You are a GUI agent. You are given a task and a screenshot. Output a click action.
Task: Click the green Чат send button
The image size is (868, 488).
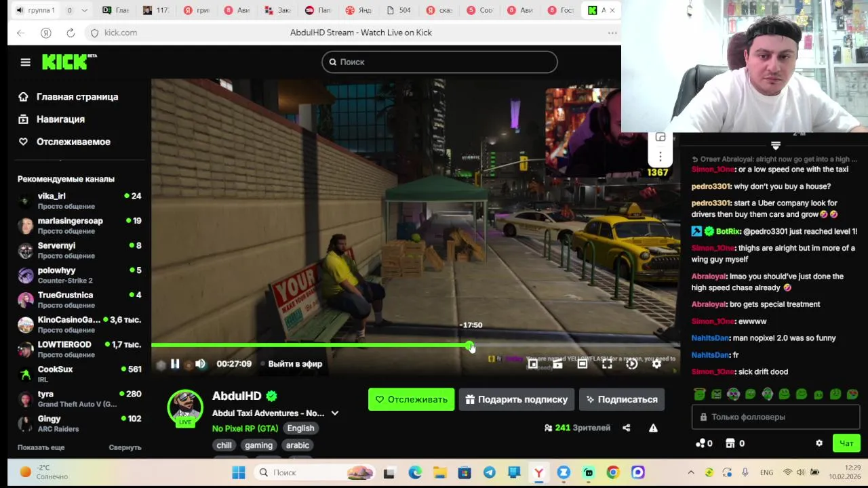[x=846, y=443]
